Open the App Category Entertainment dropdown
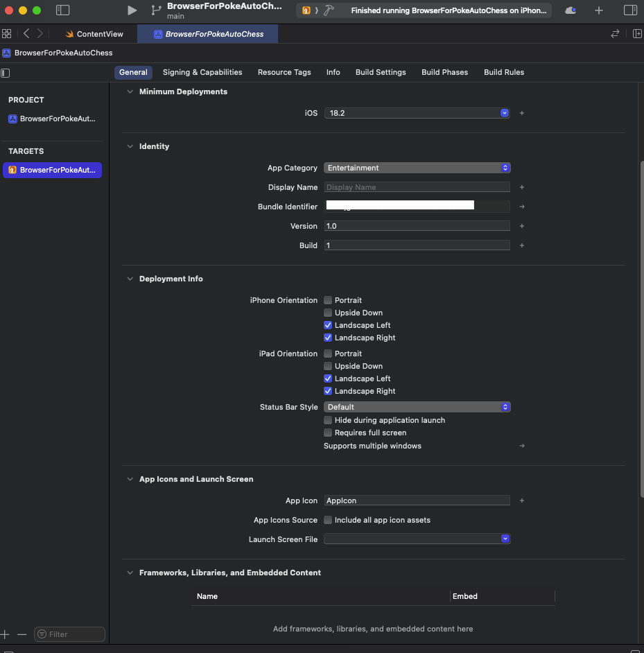This screenshot has height=653, width=644. click(x=417, y=168)
